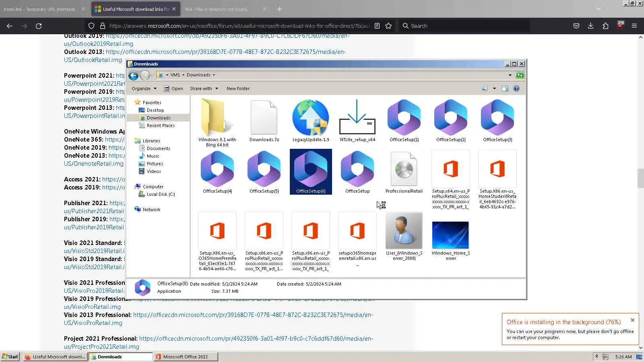Select the setupo365homepremretail.x86.en-us file
The image size is (644, 362).
click(x=357, y=239)
